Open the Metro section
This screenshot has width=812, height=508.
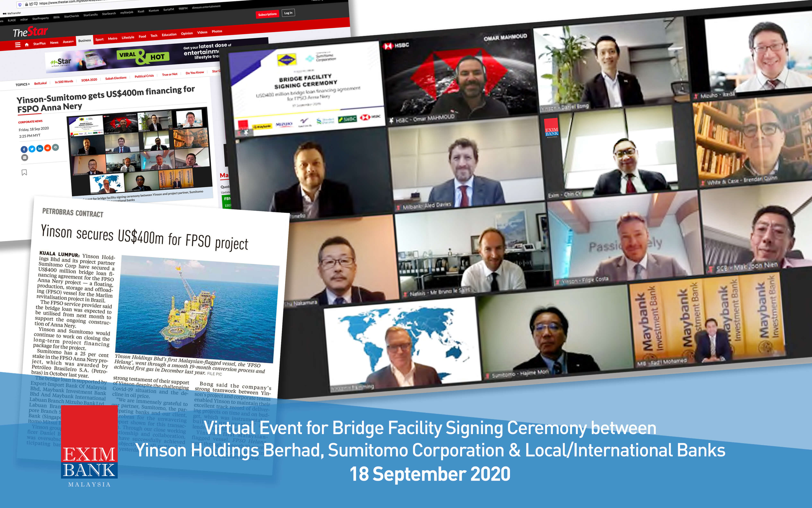[x=113, y=38]
